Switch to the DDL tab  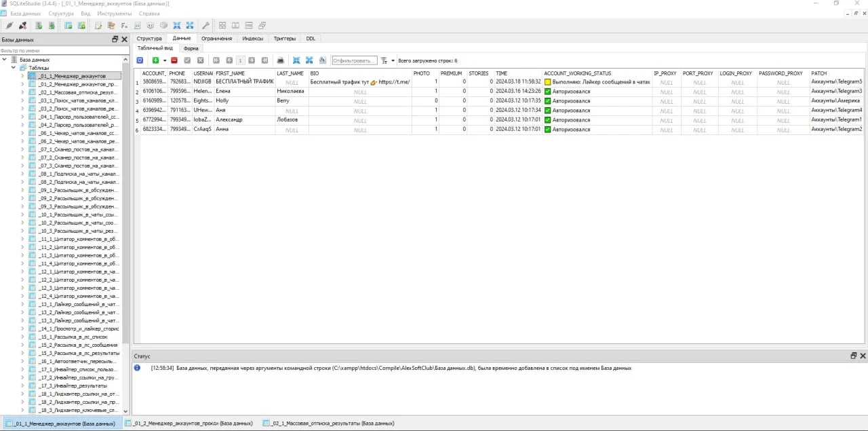point(311,39)
